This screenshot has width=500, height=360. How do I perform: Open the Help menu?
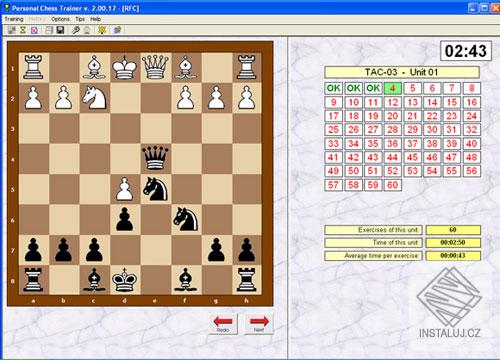[95, 19]
